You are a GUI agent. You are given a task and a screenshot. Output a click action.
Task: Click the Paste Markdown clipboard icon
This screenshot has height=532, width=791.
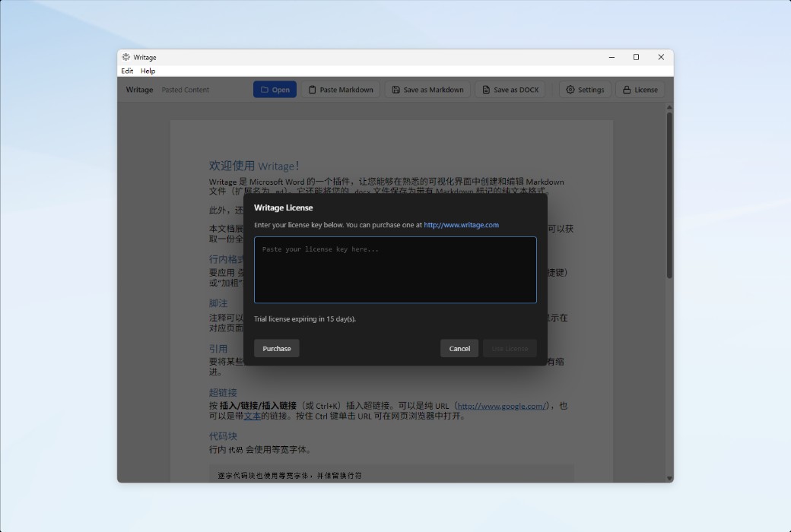click(x=312, y=89)
